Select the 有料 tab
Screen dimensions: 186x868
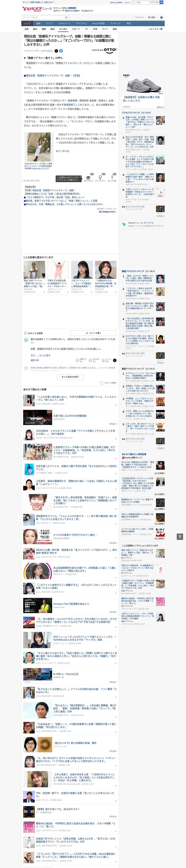tap(128, 24)
